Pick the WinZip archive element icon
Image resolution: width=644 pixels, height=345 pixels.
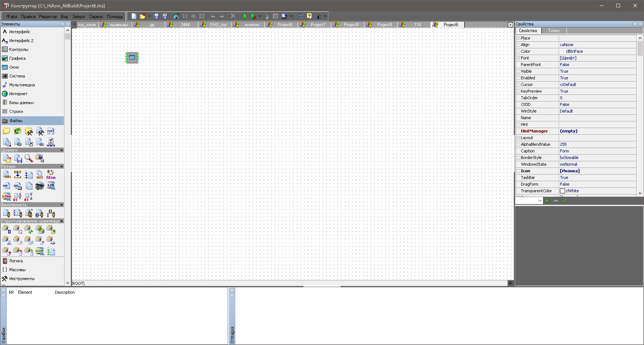click(40, 186)
